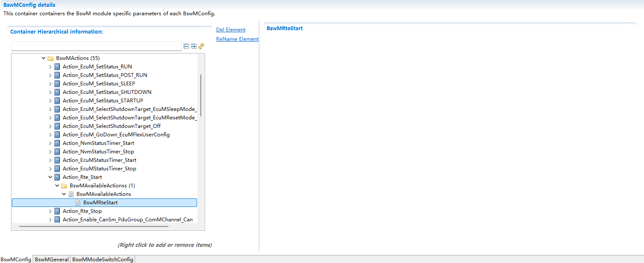
Task: Click the collapse all tree icon
Action: (x=186, y=46)
